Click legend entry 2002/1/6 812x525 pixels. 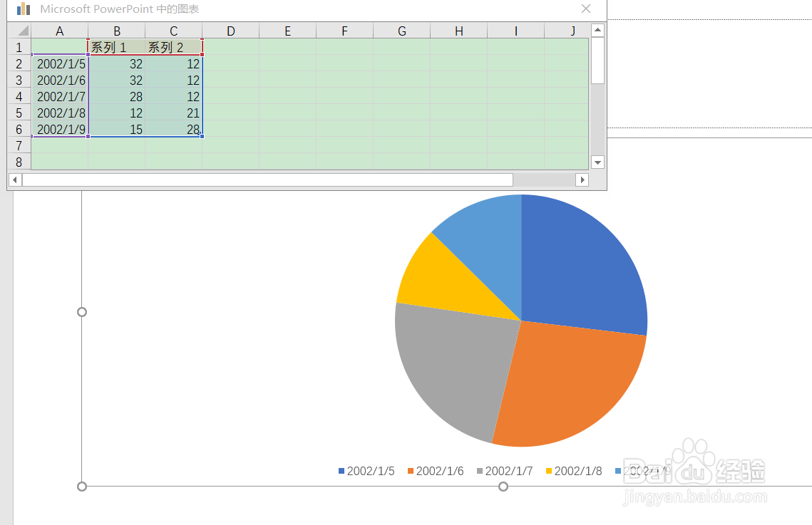click(x=436, y=471)
